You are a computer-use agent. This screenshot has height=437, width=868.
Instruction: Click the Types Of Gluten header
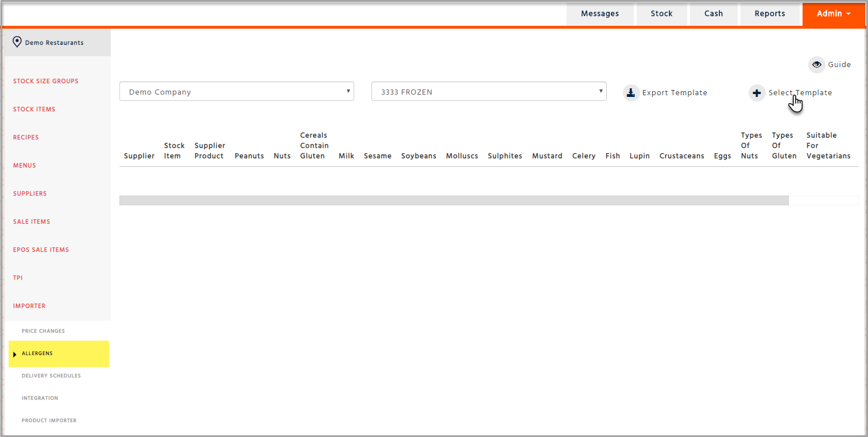tap(784, 146)
